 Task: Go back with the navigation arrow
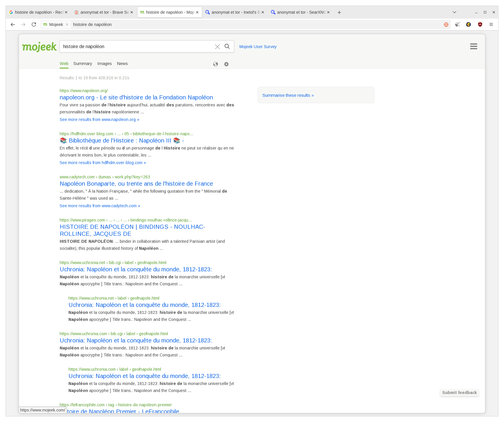(x=13, y=24)
